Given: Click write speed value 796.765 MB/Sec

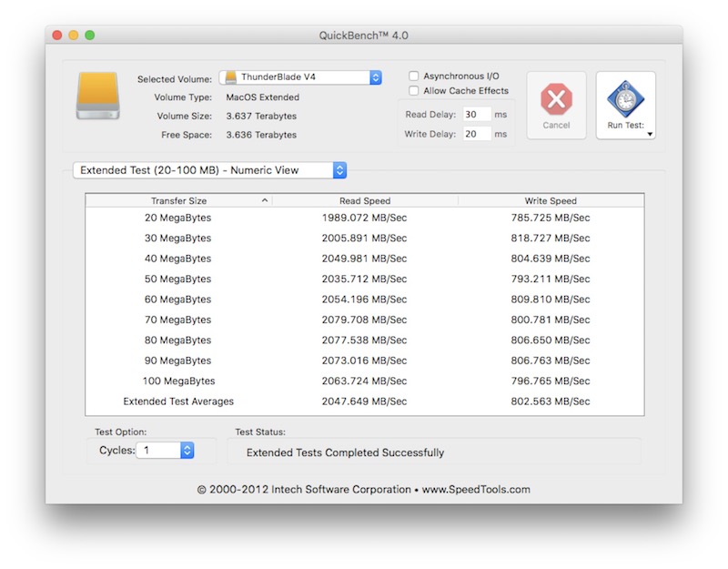Looking at the screenshot, I should pos(551,381).
